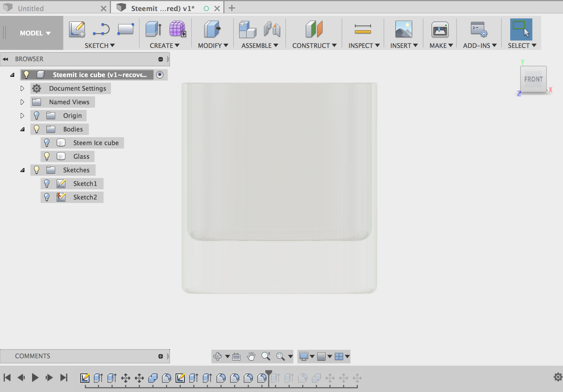Expand the Named Views node
563x392 pixels.
(22, 102)
